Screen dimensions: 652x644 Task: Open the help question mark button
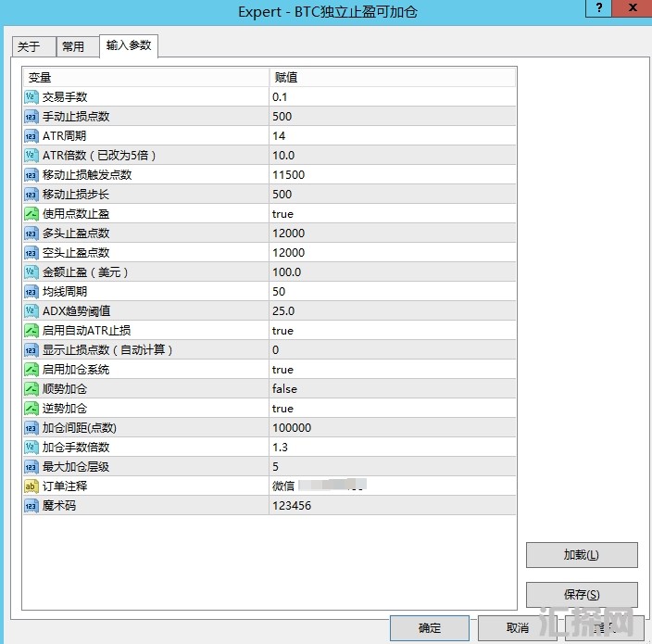[x=598, y=8]
